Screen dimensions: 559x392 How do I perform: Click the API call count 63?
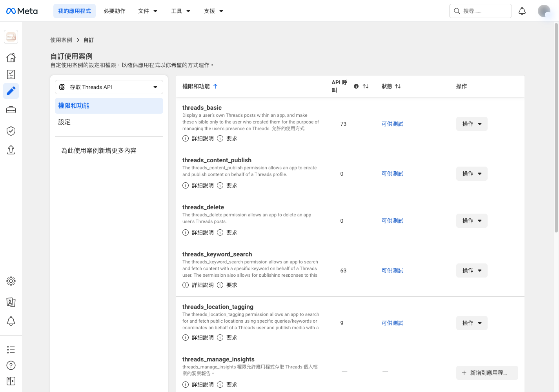pyautogui.click(x=343, y=270)
